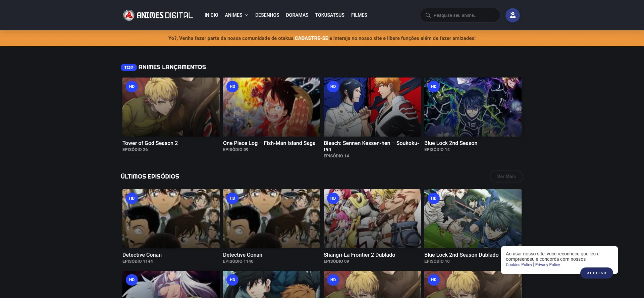Click the TOP badge beside Animes Lançamentos
The image size is (644, 298).
[x=128, y=67]
